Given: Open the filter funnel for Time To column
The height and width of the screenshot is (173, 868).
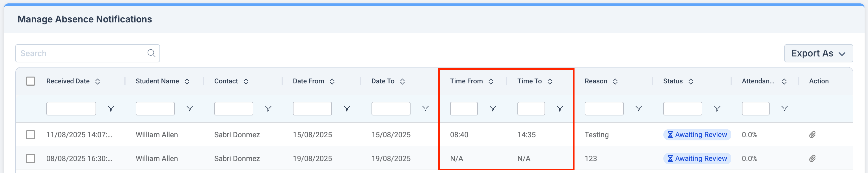Looking at the screenshot, I should 560,108.
